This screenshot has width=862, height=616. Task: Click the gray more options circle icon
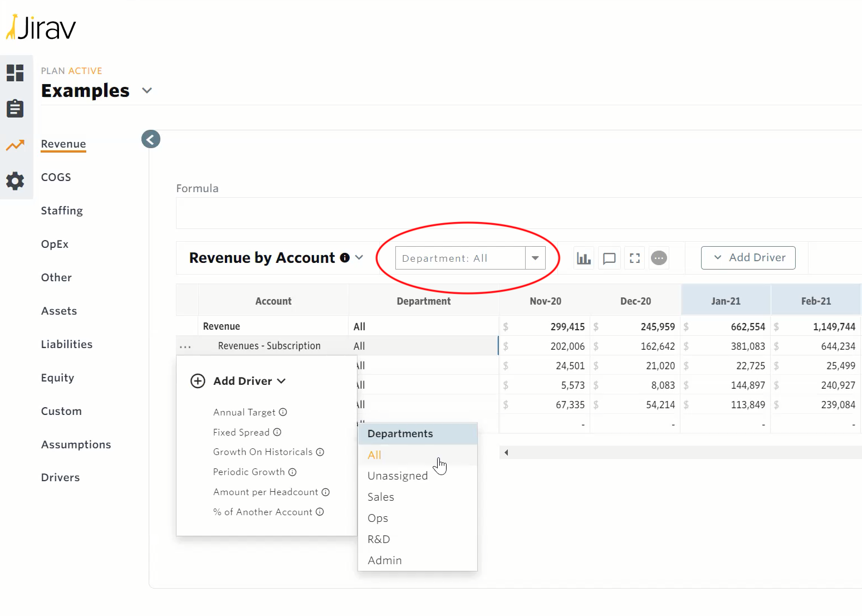click(x=659, y=258)
